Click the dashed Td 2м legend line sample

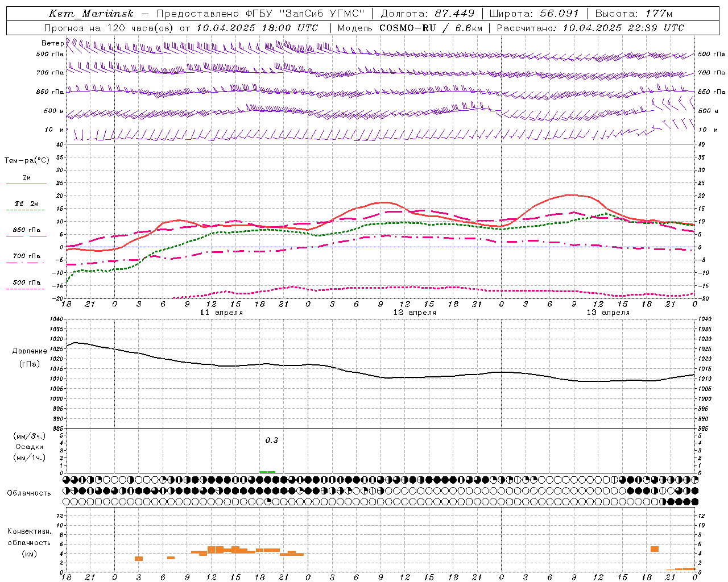26,210
